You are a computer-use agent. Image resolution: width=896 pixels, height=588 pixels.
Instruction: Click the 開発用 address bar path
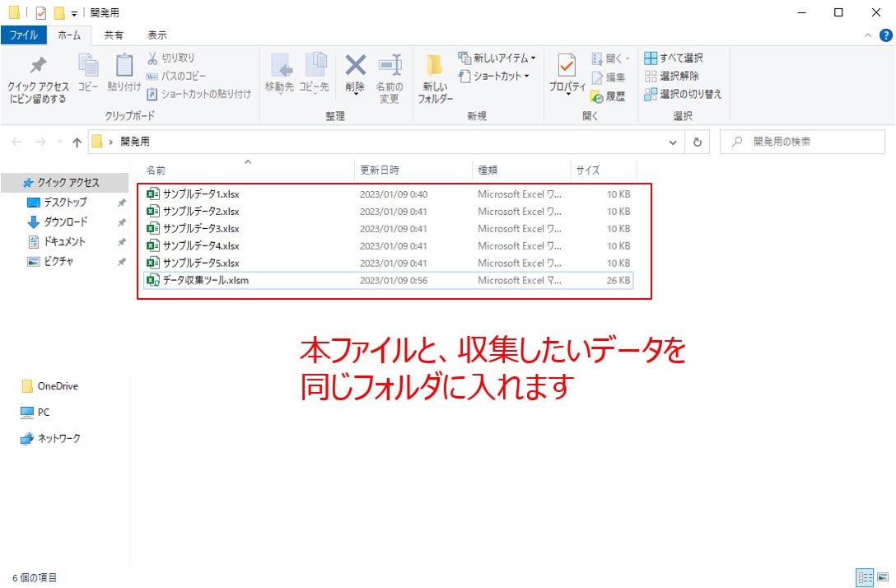(135, 142)
